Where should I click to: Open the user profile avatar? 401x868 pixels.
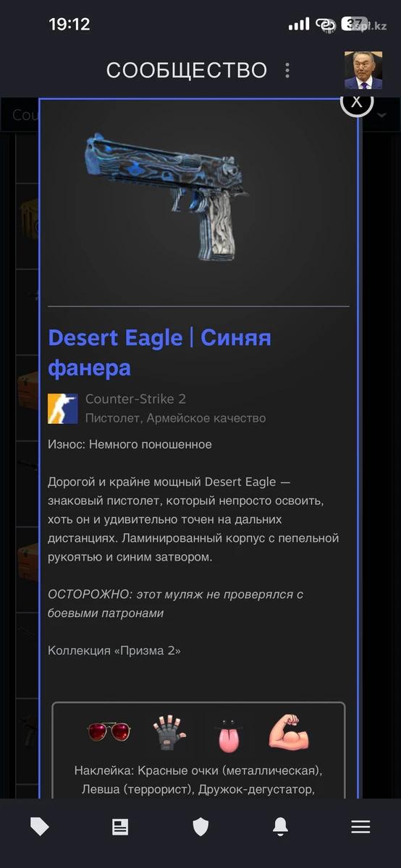363,70
